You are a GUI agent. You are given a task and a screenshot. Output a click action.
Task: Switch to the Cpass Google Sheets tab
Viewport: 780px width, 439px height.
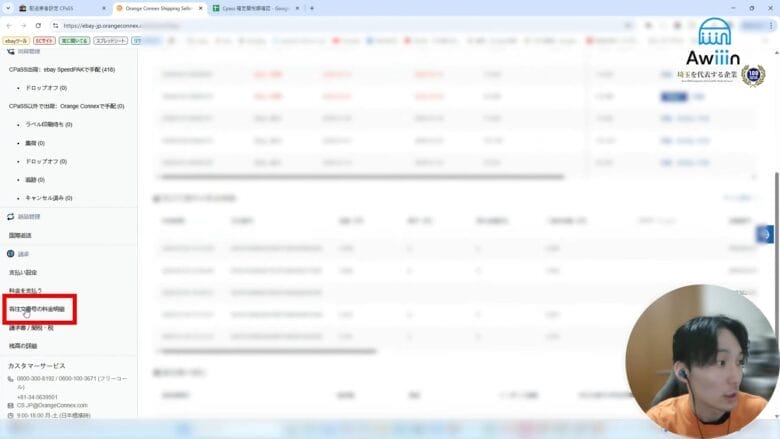tap(255, 8)
